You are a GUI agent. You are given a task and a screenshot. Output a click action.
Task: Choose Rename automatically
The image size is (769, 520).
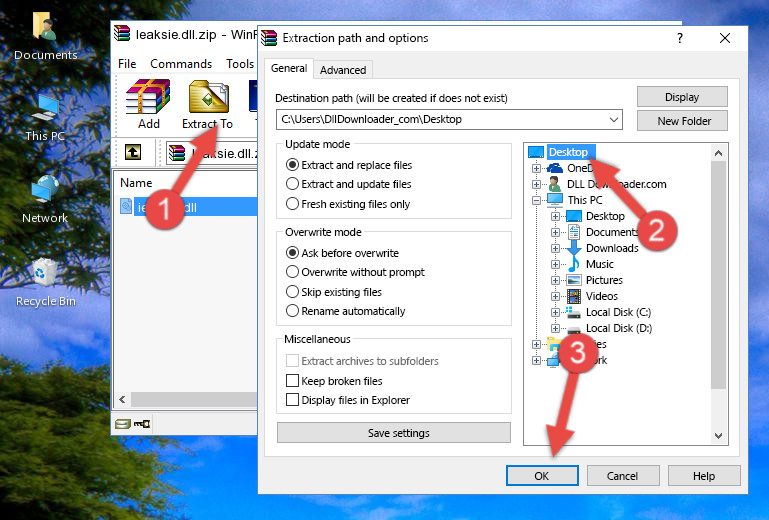345,311
